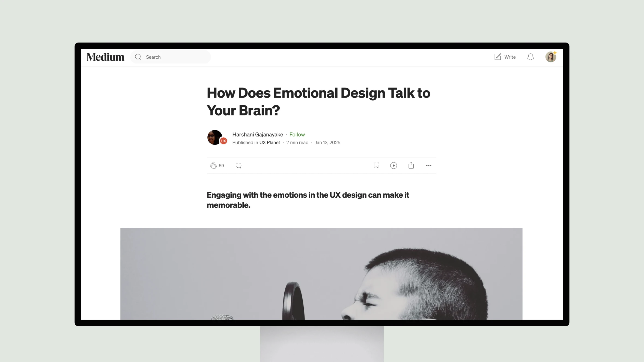
Task: Click the user profile avatar icon
Action: (551, 57)
